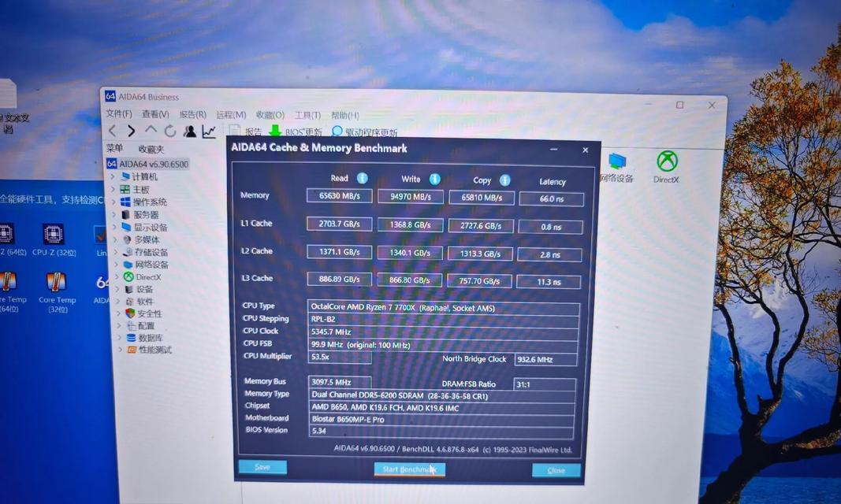Screen dimensions: 841x504
Task: Select 软件 in the sidebar tree
Action: coord(140,302)
